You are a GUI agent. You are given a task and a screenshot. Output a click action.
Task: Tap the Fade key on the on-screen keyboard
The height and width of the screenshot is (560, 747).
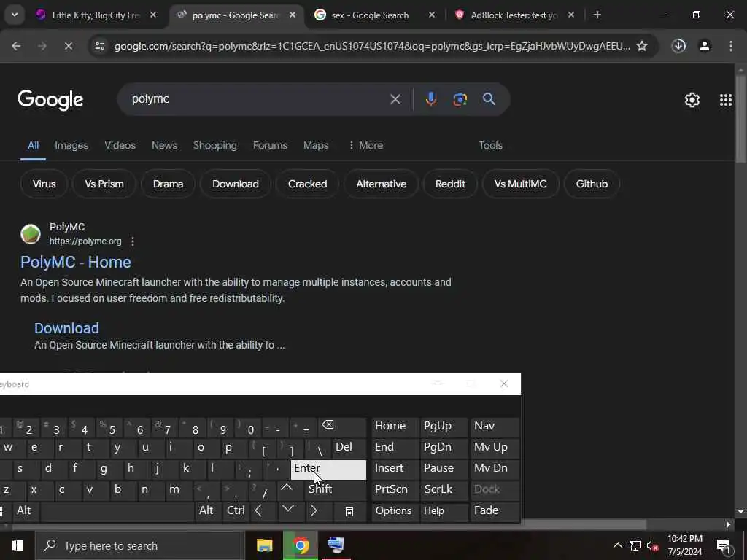(495, 511)
